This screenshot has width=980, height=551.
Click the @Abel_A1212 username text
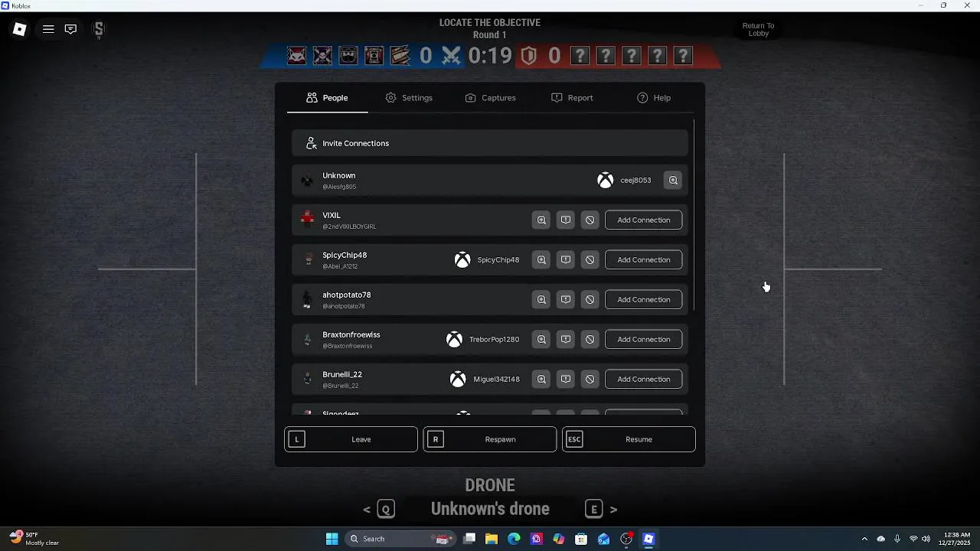[x=340, y=266]
